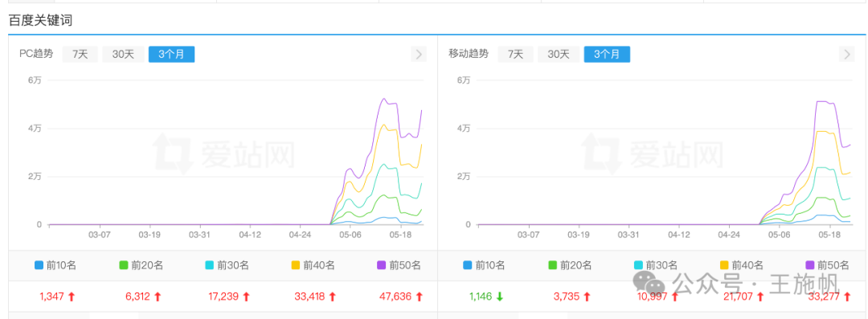
Task: Toggle 前20名 series in mobile chart legend
Action: tap(570, 265)
